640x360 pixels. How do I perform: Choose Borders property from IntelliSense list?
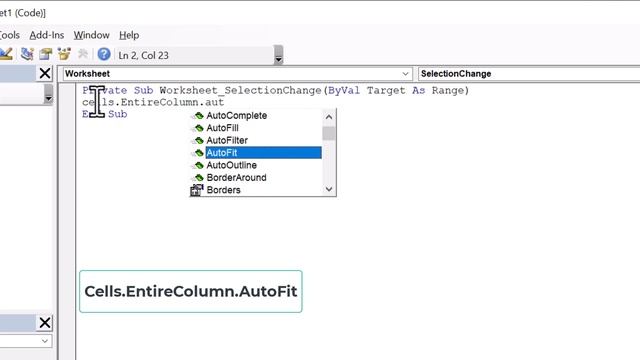coord(223,190)
